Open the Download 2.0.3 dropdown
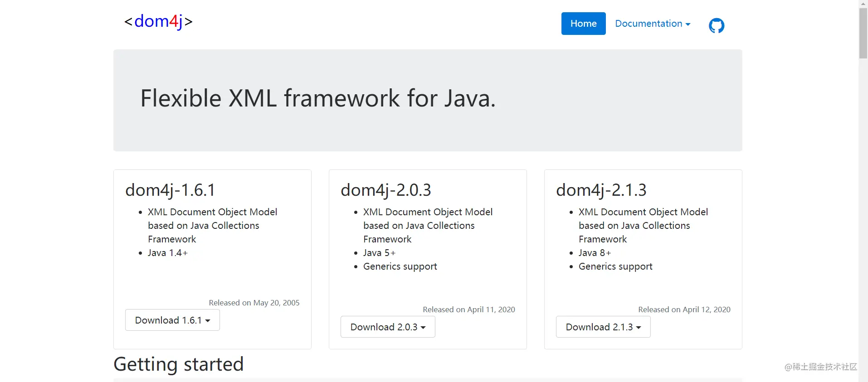868x382 pixels. pos(388,327)
